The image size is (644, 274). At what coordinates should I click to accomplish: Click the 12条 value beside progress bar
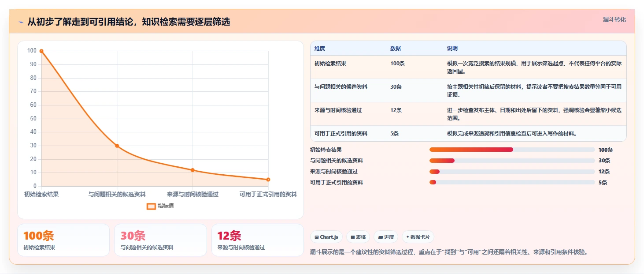604,172
